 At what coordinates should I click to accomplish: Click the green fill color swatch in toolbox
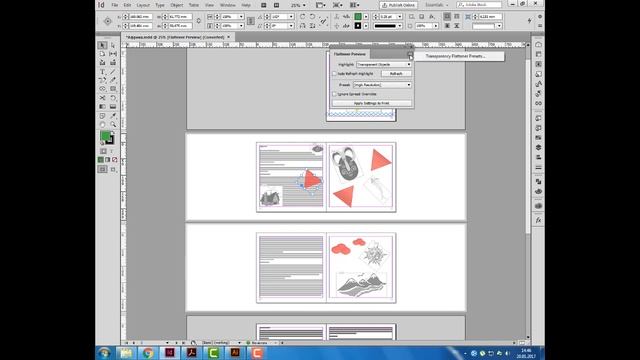coord(105,136)
